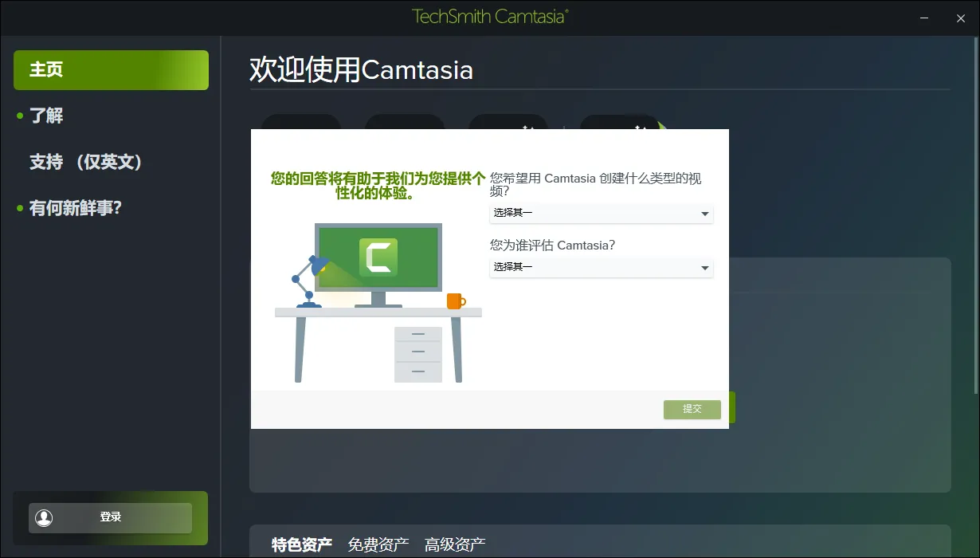
Task: Open the 有何新鲜事? sidebar item
Action: [76, 208]
